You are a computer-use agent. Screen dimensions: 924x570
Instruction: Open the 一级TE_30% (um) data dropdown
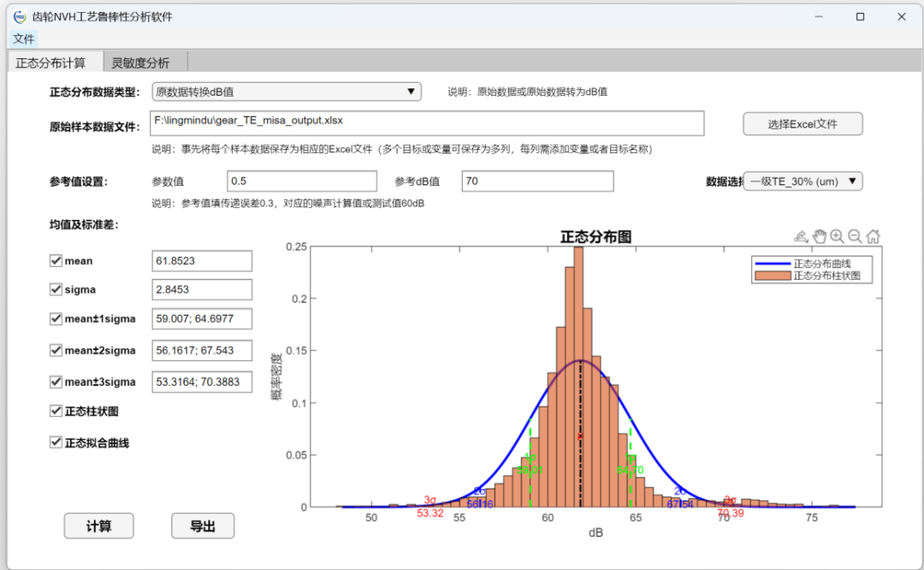[803, 181]
